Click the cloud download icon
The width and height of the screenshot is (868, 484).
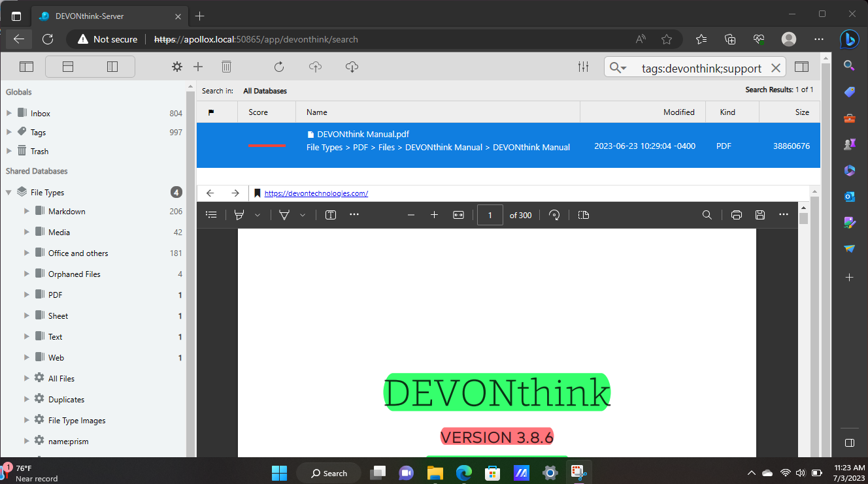(x=352, y=67)
